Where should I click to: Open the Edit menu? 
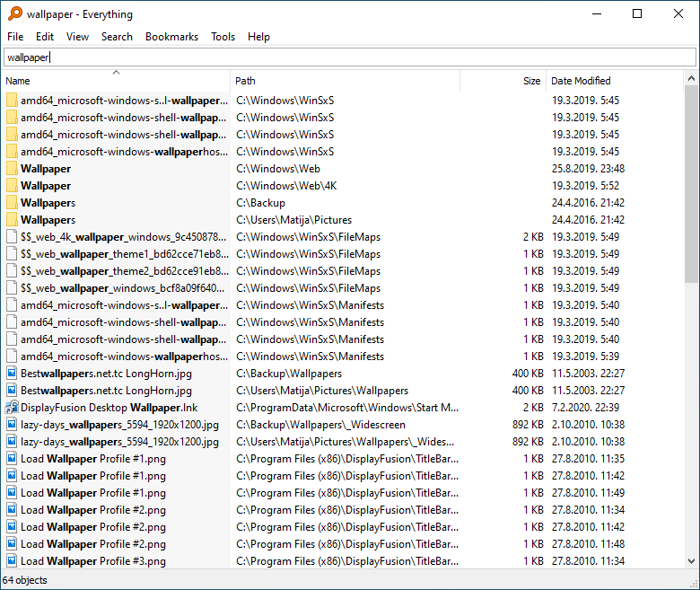(x=45, y=37)
